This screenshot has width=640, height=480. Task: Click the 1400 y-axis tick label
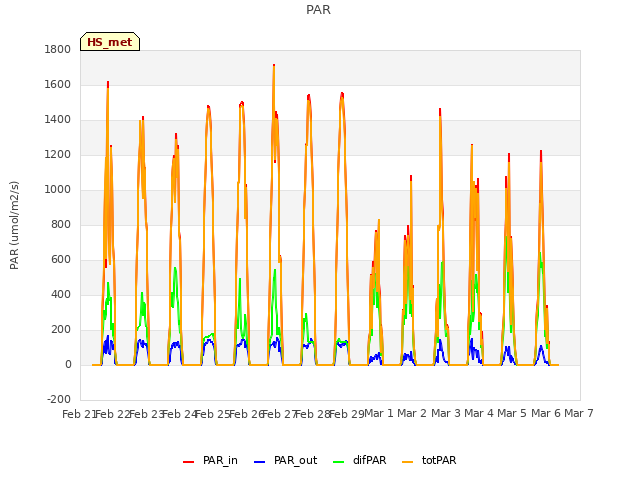click(58, 120)
